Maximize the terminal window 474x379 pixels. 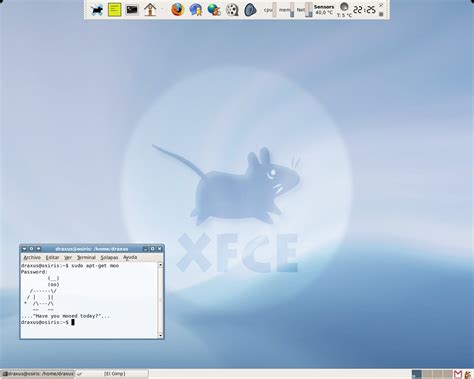click(152, 249)
